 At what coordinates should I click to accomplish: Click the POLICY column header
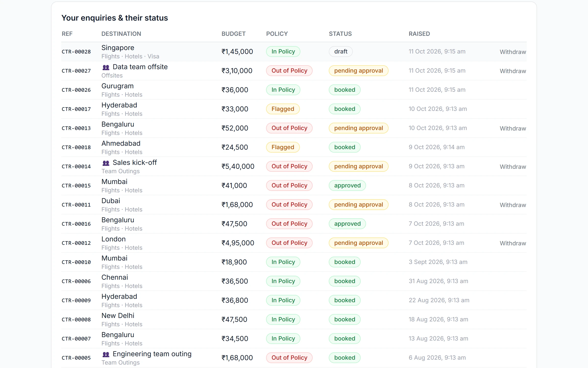click(277, 34)
